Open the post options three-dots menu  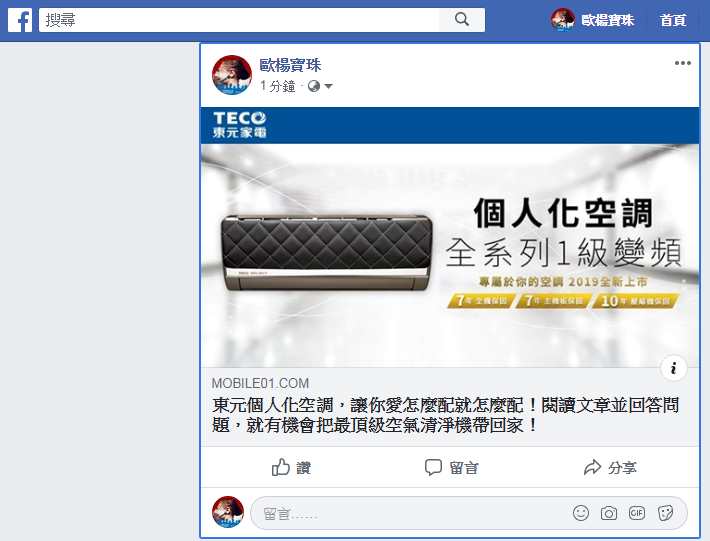pyautogui.click(x=682, y=63)
